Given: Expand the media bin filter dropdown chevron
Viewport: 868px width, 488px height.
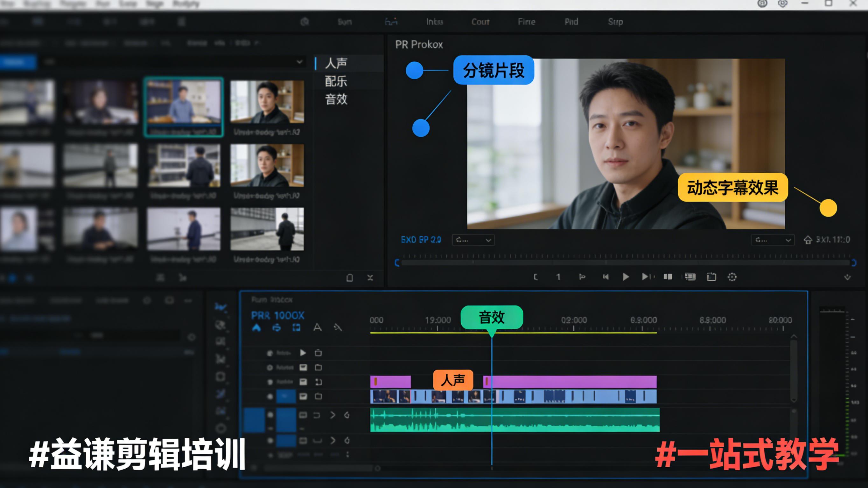Looking at the screenshot, I should coord(299,62).
